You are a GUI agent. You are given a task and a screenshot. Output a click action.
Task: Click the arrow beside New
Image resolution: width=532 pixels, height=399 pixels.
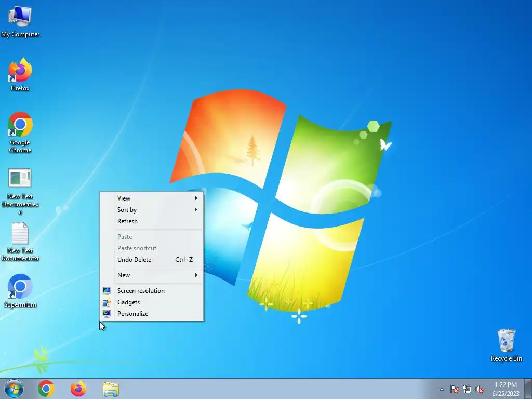click(x=196, y=275)
